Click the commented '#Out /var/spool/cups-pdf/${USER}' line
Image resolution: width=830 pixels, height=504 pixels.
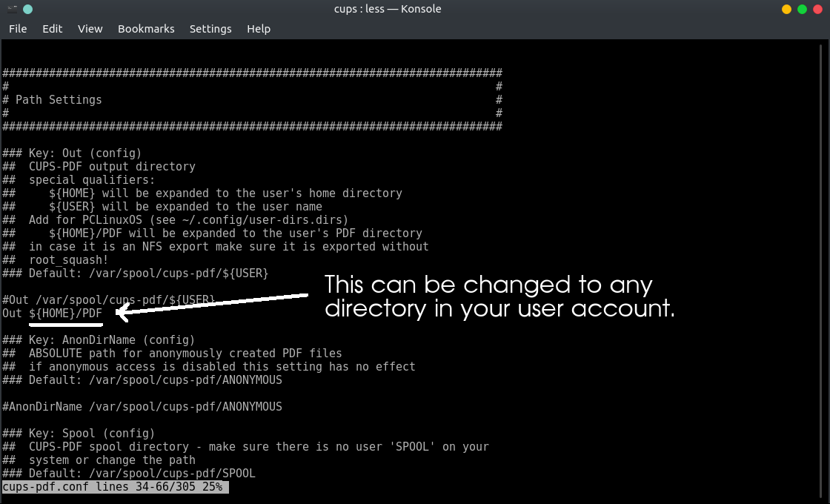pos(108,299)
